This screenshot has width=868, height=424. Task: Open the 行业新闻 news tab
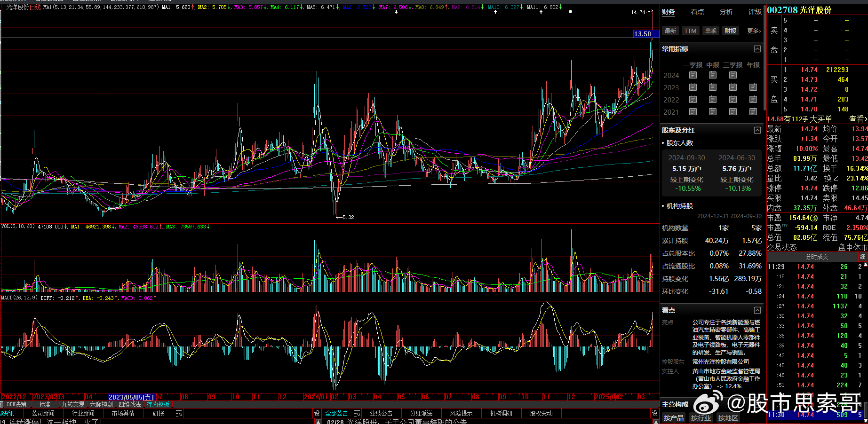point(83,414)
